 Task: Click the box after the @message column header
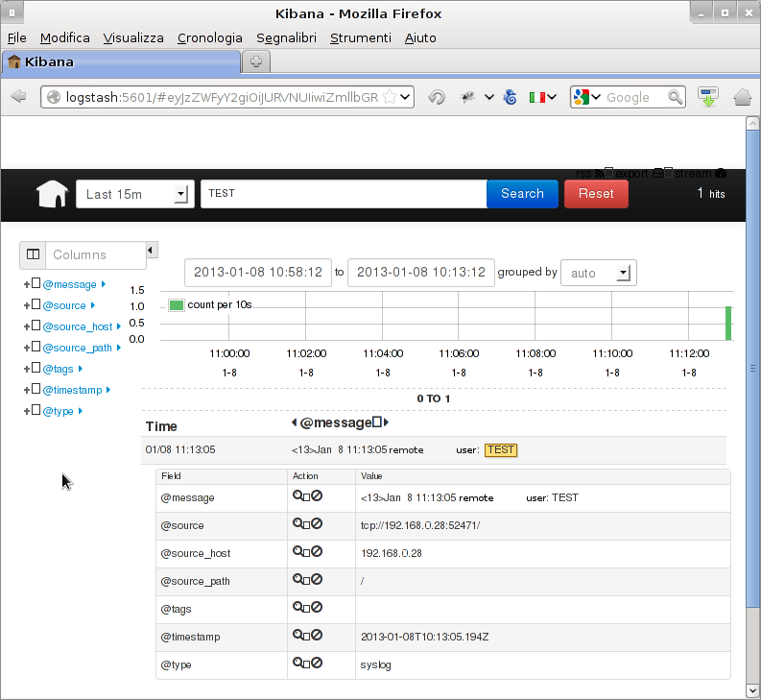[377, 422]
